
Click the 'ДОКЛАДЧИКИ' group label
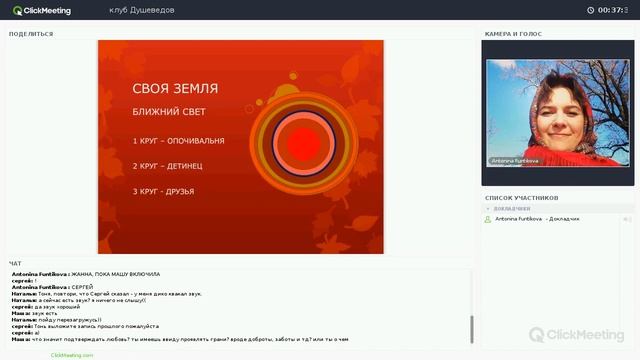(512, 209)
